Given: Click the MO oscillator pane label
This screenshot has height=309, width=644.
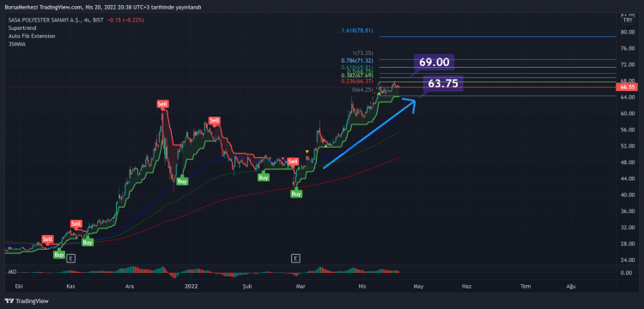Looking at the screenshot, I should pos(11,272).
